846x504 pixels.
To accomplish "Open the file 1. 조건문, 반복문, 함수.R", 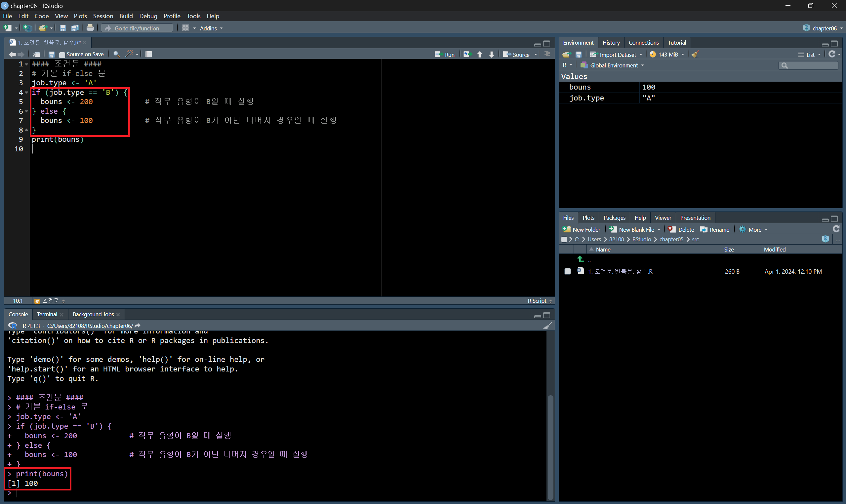I will pyautogui.click(x=620, y=271).
